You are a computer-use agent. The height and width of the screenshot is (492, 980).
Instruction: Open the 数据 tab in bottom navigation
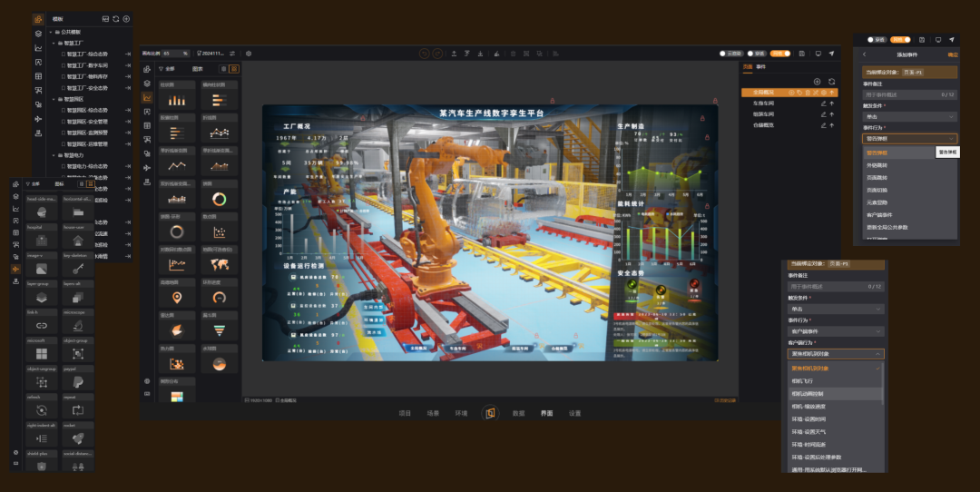pyautogui.click(x=518, y=413)
